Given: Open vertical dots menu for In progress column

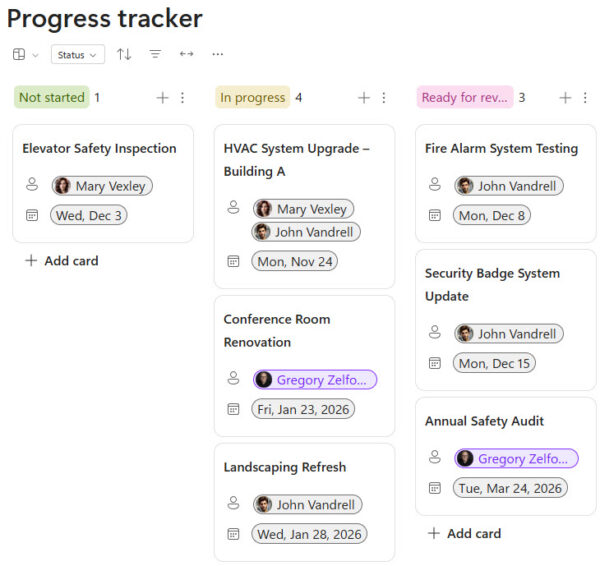Looking at the screenshot, I should (x=384, y=98).
